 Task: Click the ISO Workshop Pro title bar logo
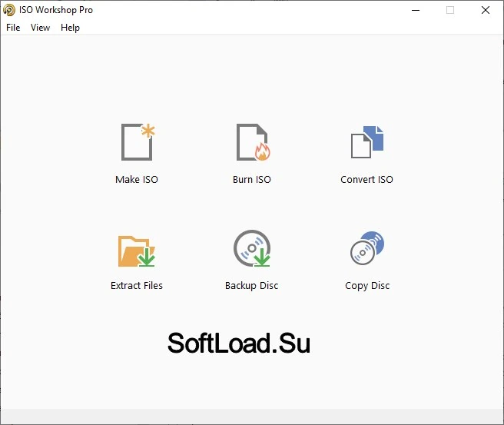coord(9,10)
